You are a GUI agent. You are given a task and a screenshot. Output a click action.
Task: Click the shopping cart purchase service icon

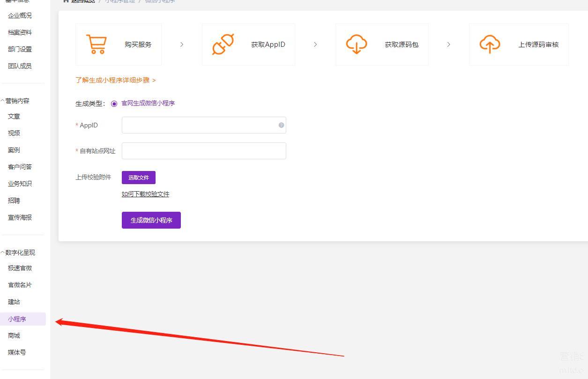pos(97,45)
